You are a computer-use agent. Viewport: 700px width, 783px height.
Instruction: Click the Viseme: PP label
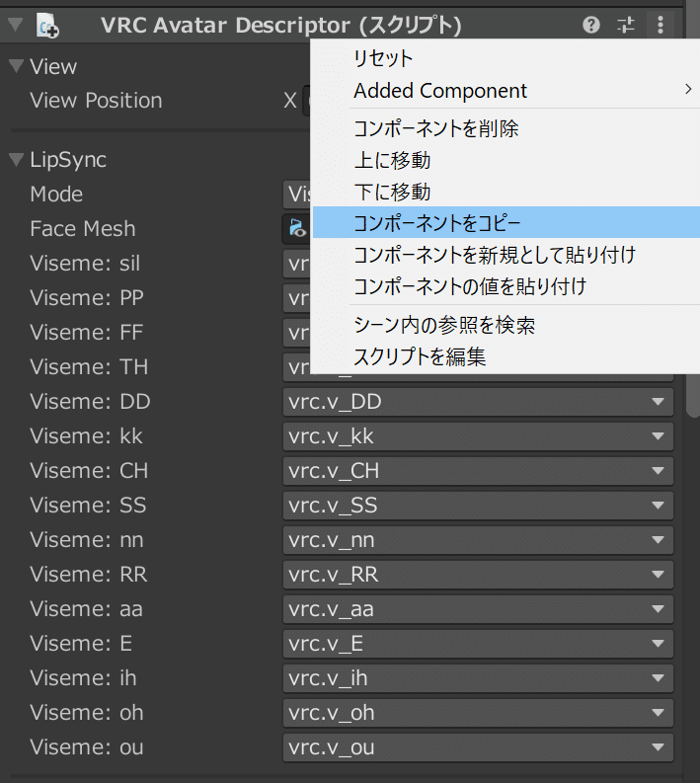point(86,297)
